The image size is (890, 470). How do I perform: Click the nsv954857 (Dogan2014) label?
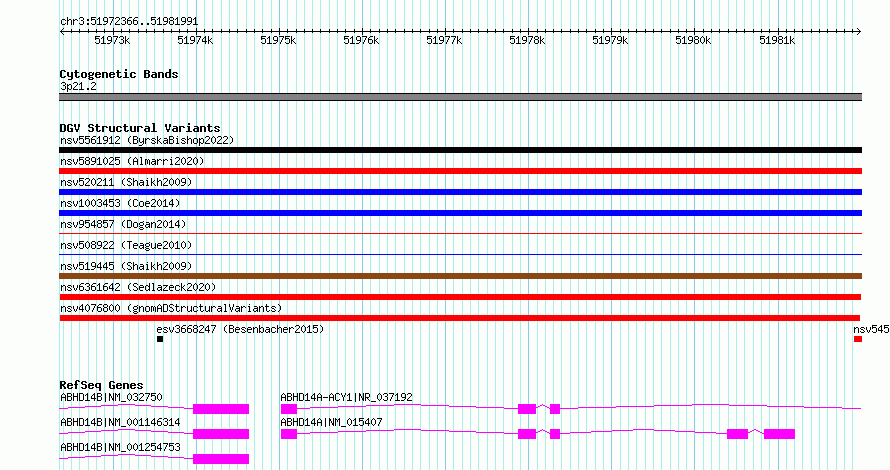123,224
